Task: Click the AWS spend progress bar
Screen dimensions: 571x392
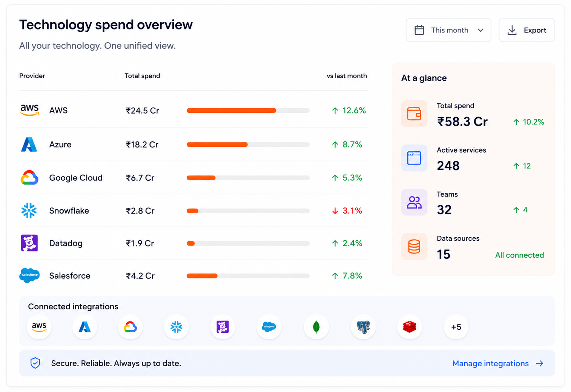Action: coord(248,111)
